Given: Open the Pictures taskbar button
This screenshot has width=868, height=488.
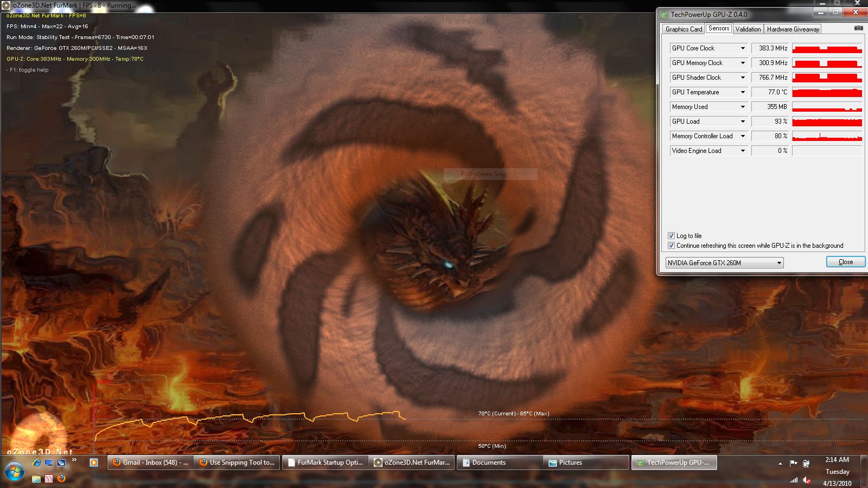Looking at the screenshot, I should click(x=586, y=463).
